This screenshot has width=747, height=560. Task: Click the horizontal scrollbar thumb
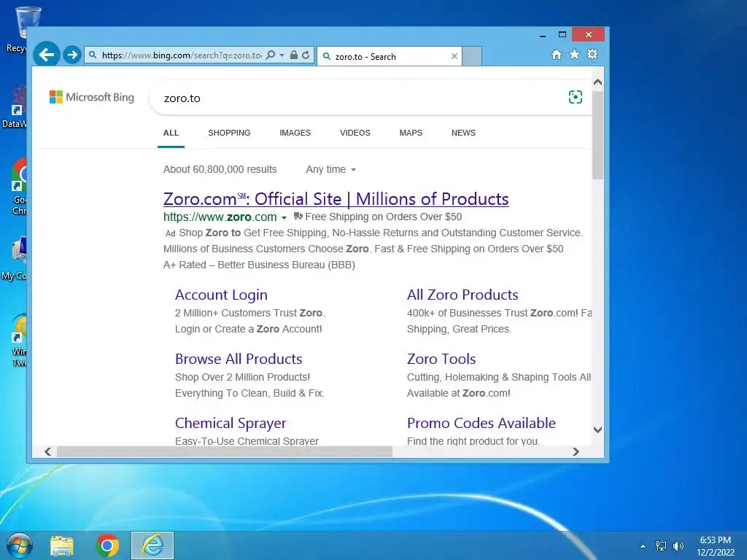(x=225, y=451)
